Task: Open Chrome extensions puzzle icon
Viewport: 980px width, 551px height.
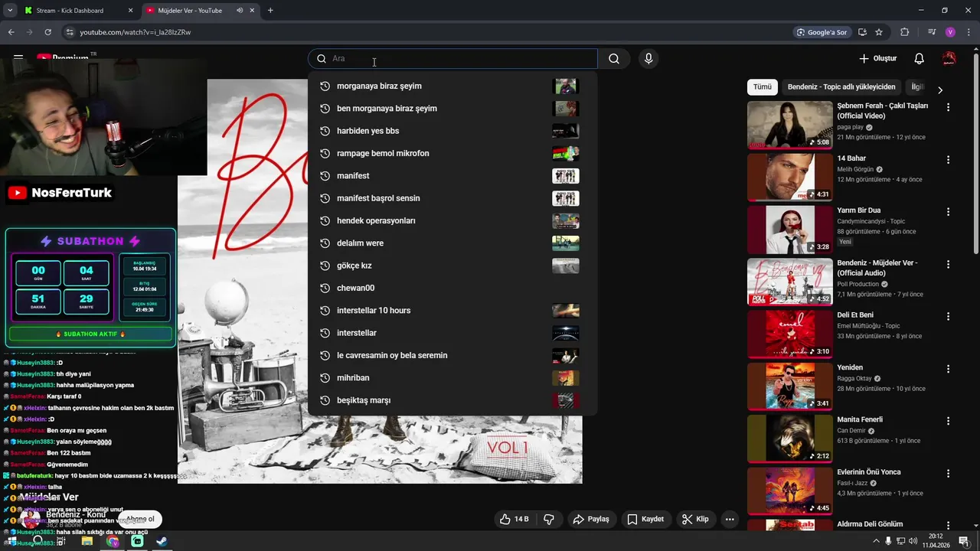Action: (904, 32)
